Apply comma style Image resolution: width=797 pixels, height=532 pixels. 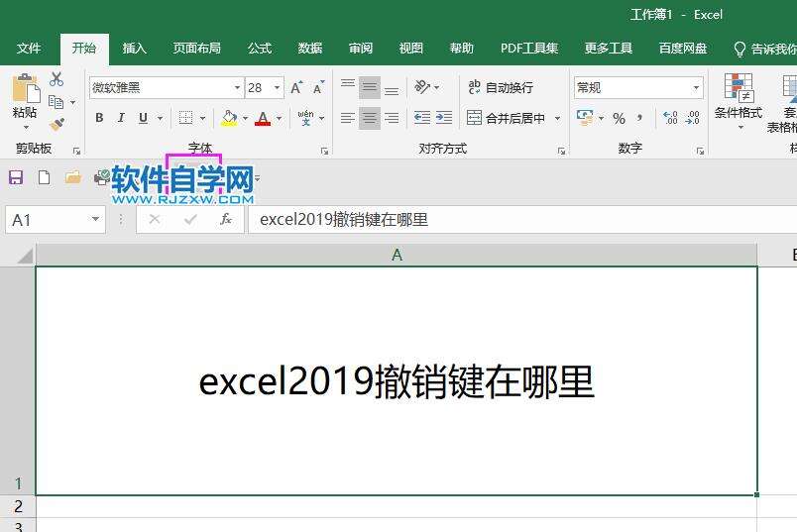pyautogui.click(x=639, y=118)
